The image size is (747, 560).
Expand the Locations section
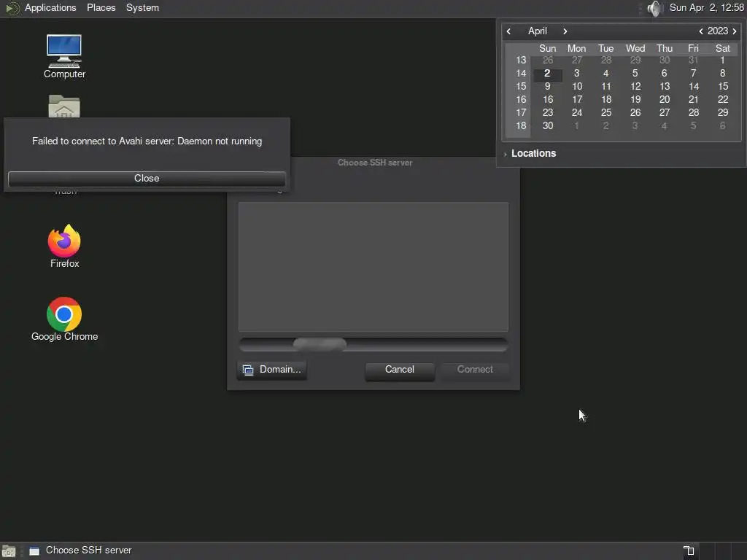[x=530, y=153]
